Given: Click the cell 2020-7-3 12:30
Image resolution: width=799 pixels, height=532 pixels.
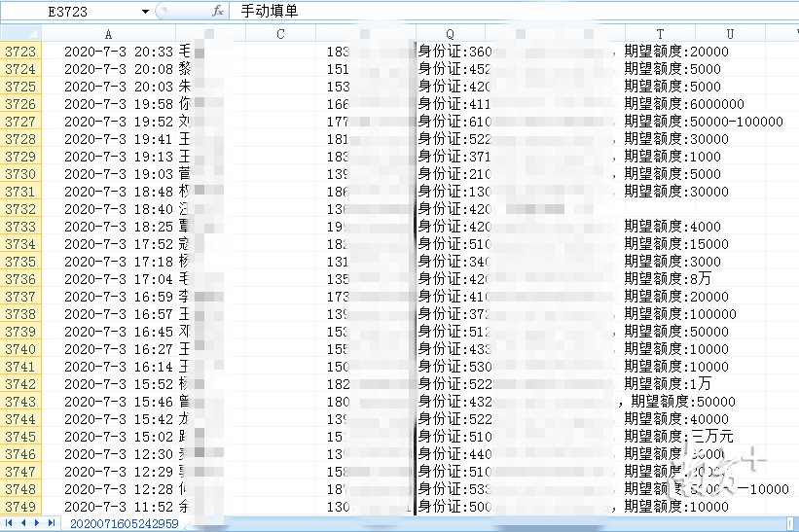Looking at the screenshot, I should pos(109,454).
